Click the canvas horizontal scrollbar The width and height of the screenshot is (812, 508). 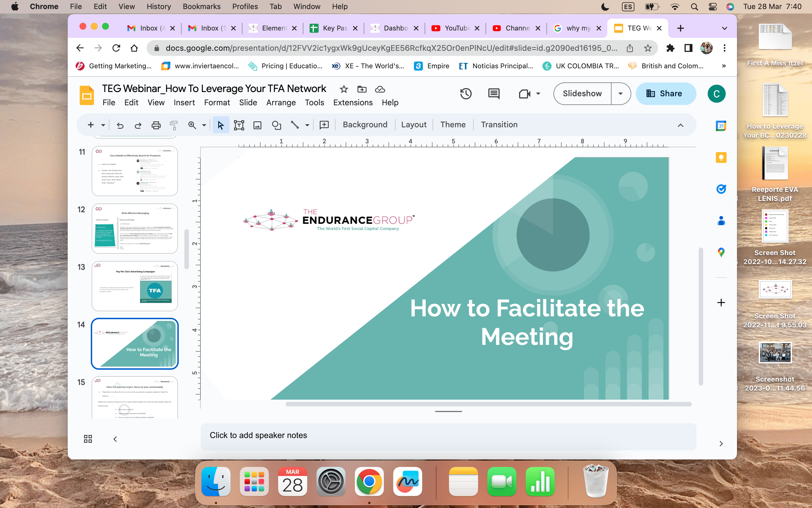pyautogui.click(x=489, y=404)
